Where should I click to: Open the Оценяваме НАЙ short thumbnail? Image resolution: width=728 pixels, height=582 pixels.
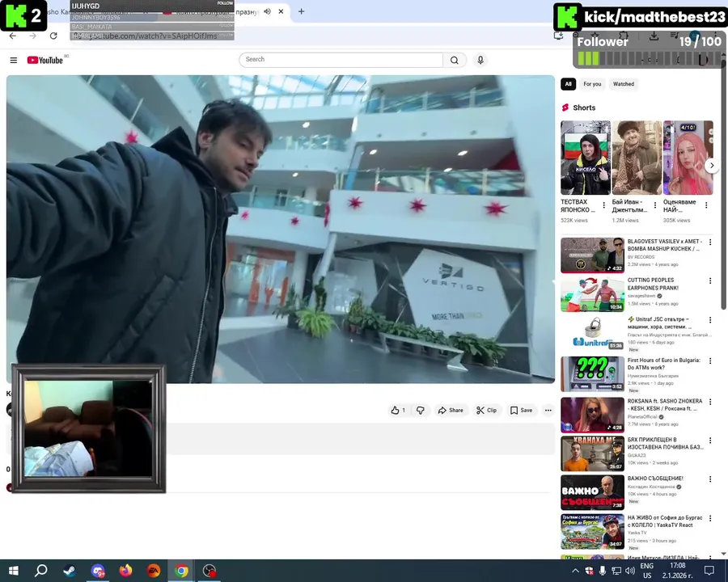point(688,158)
